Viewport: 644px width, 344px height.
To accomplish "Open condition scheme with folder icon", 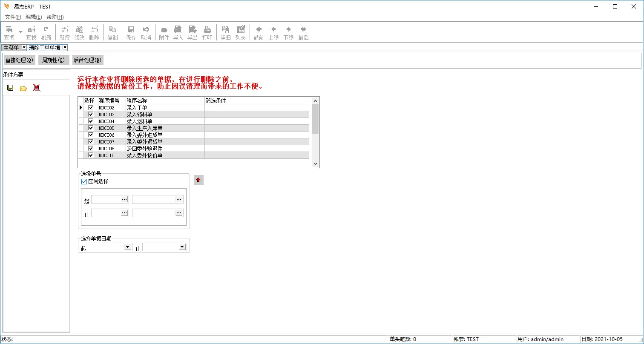I will tap(23, 88).
